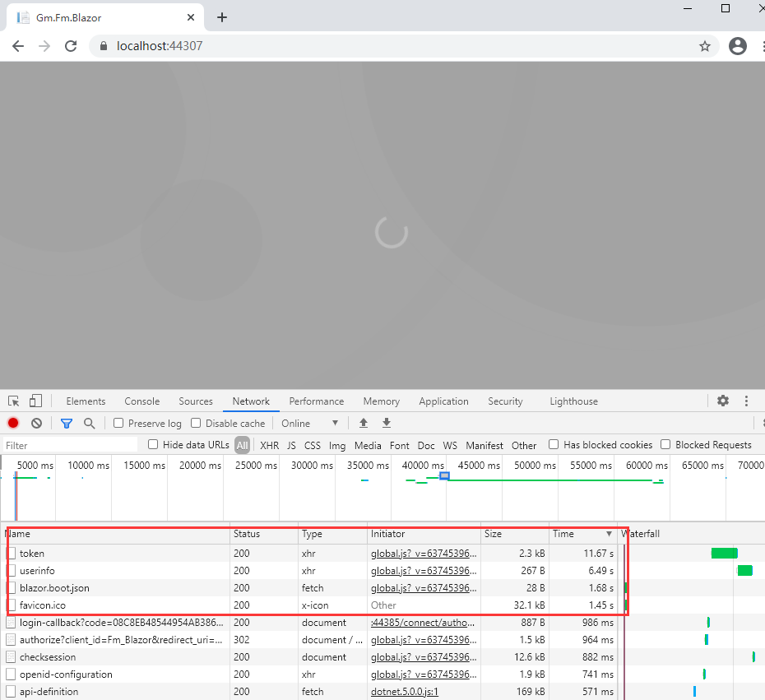
Task: Open the Application tab
Action: [x=443, y=401]
